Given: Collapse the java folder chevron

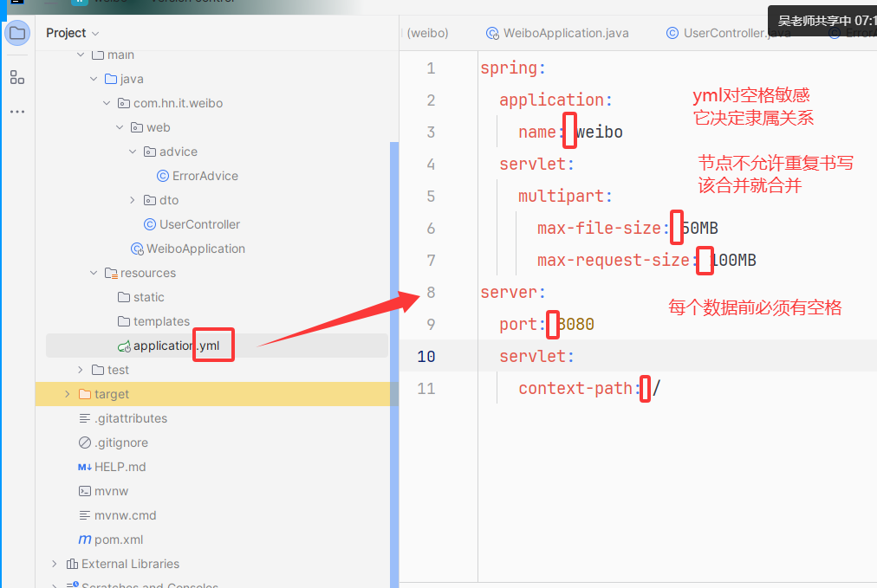Looking at the screenshot, I should (x=94, y=79).
